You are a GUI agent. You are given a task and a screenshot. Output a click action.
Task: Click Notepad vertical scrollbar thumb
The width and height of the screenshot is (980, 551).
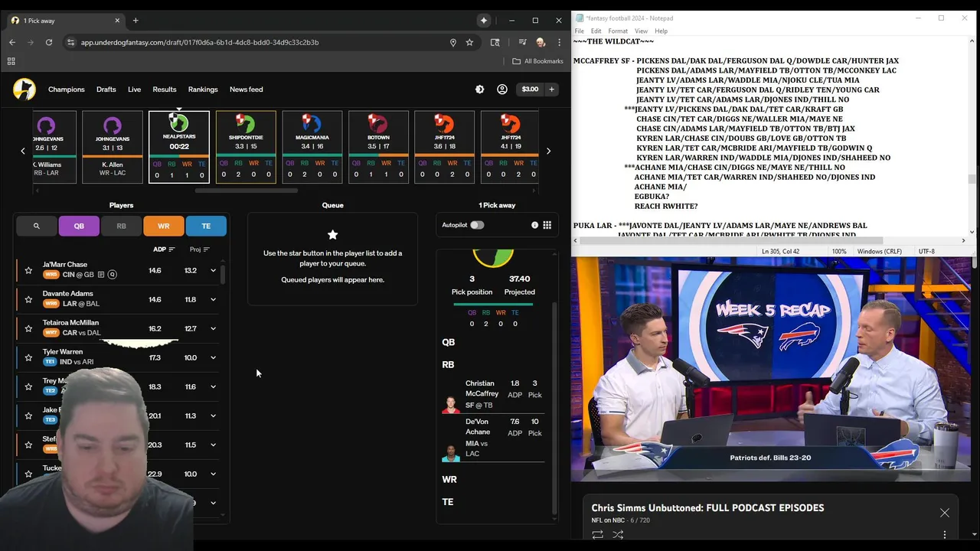[x=972, y=180]
